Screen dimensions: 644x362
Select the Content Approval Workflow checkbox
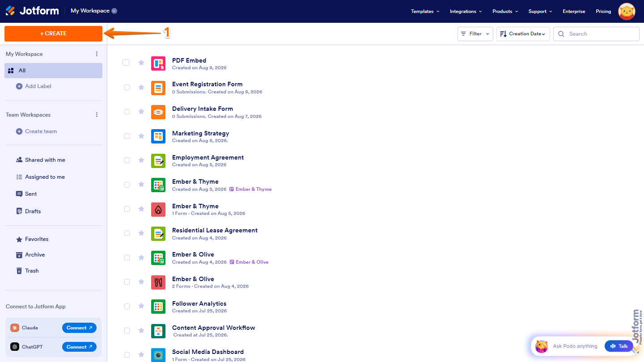click(x=127, y=331)
